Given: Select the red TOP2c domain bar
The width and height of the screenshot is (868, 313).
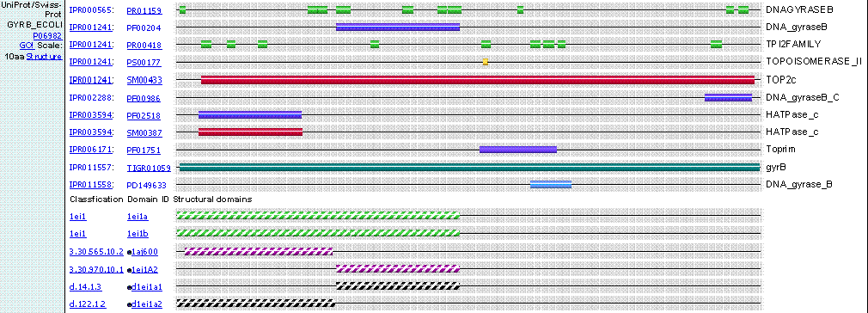Looking at the screenshot, I should (x=478, y=80).
